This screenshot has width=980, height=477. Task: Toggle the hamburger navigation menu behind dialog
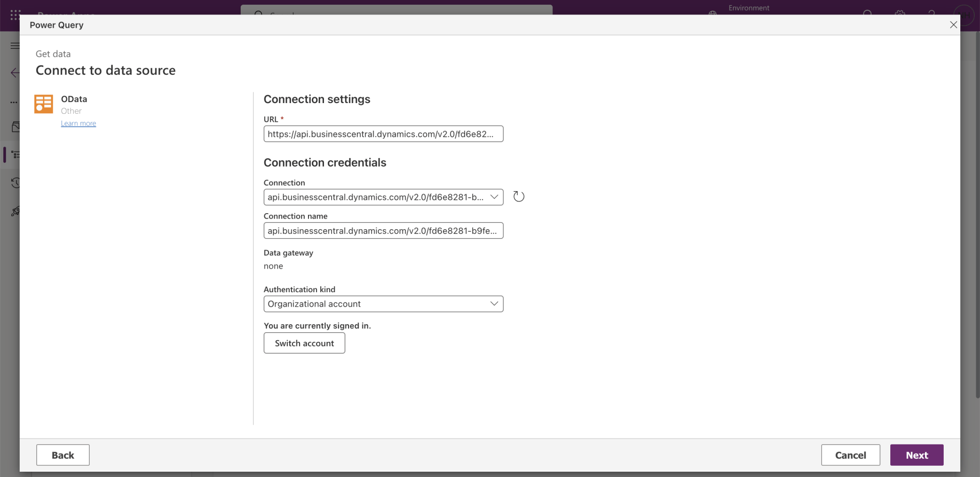tap(15, 45)
